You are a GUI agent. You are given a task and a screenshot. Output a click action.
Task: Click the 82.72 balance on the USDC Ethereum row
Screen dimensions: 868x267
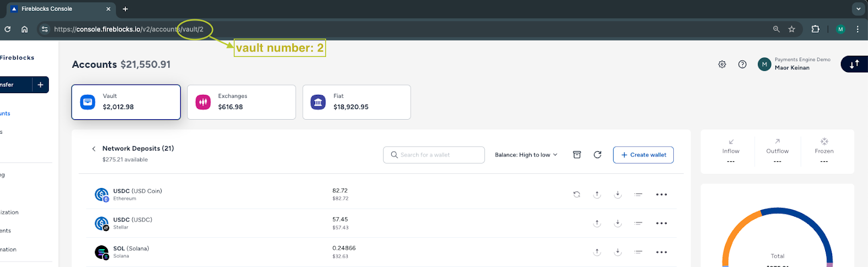(340, 191)
